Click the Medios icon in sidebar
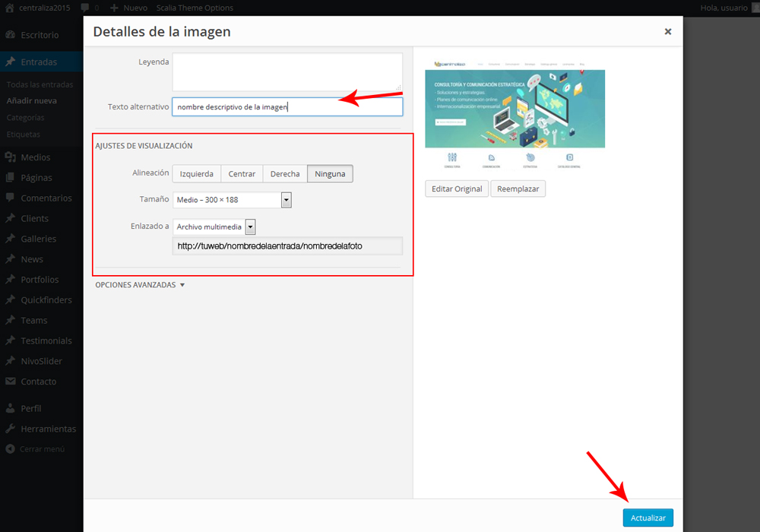The height and width of the screenshot is (532, 760). pyautogui.click(x=11, y=157)
